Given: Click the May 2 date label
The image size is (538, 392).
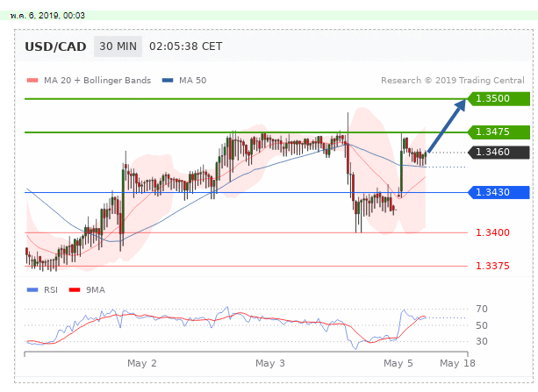Looking at the screenshot, I should (141, 363).
